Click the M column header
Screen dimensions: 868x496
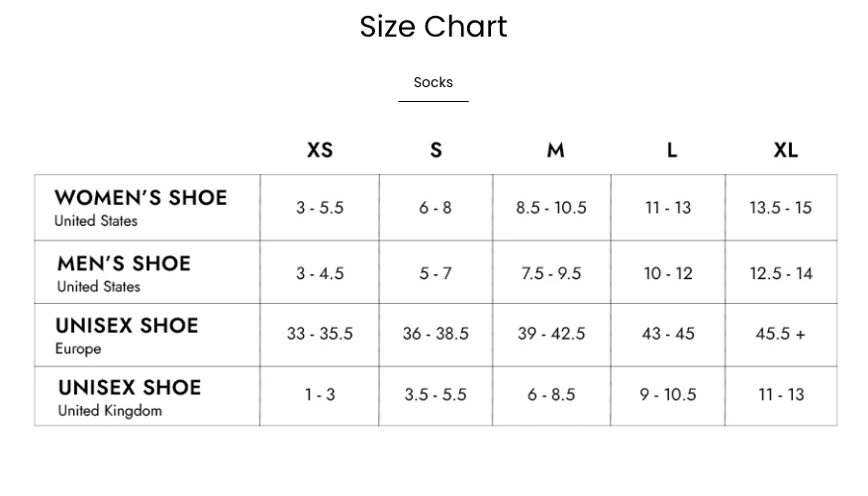[x=555, y=150]
